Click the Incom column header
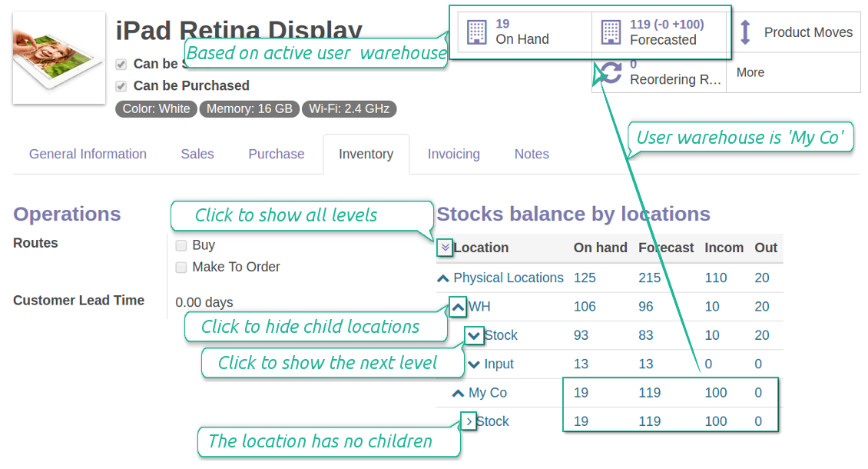 pos(724,248)
